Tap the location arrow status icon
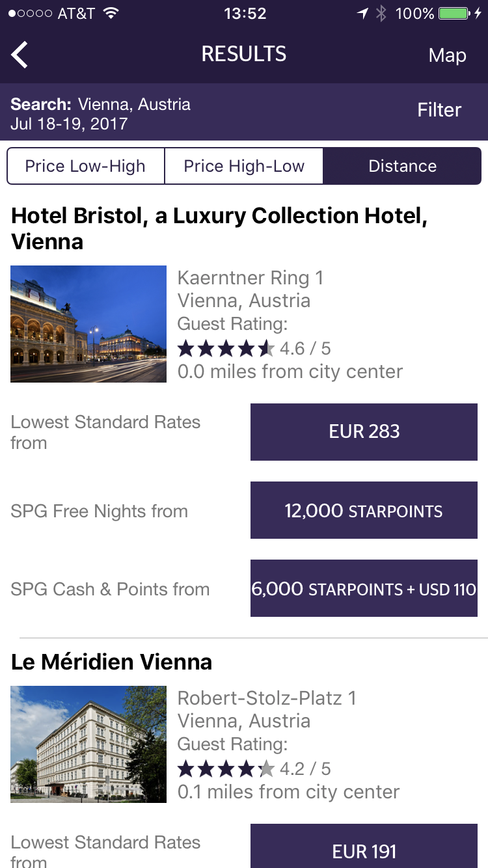The height and width of the screenshot is (868, 488). click(x=362, y=13)
